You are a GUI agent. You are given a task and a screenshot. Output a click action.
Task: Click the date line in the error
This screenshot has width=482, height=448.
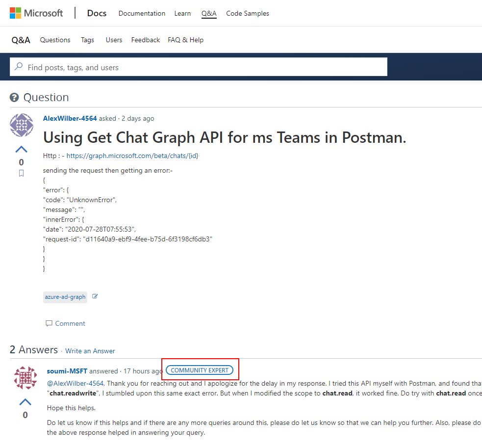point(89,229)
